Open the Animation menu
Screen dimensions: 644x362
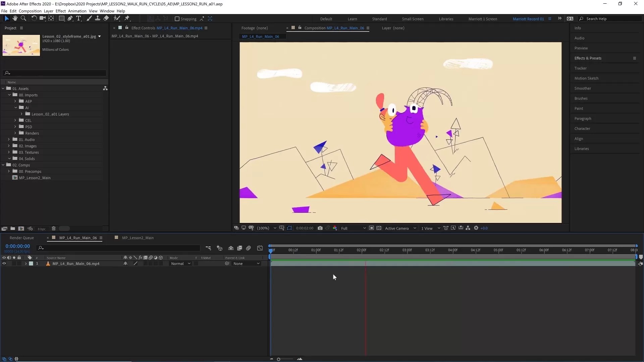click(x=77, y=11)
